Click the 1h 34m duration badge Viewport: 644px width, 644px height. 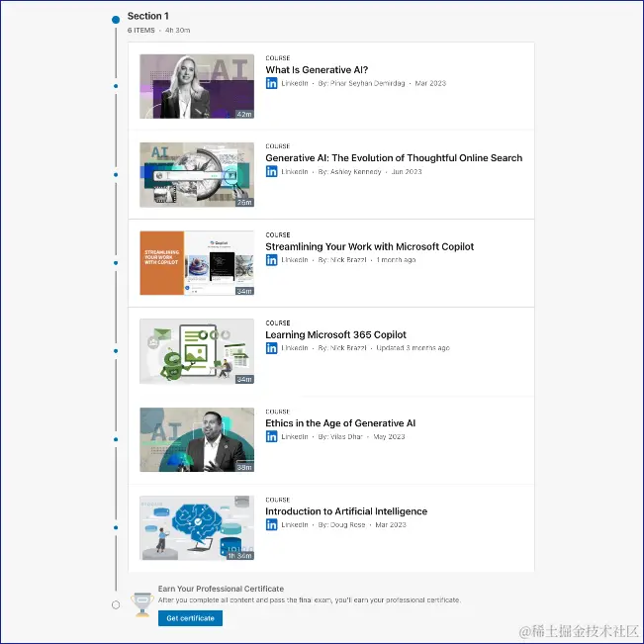pyautogui.click(x=240, y=556)
